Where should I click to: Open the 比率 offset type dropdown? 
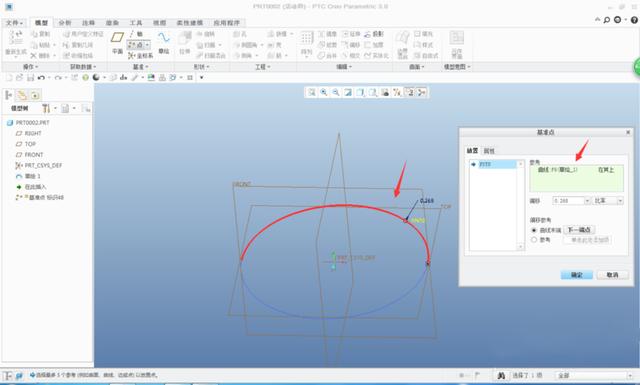608,201
